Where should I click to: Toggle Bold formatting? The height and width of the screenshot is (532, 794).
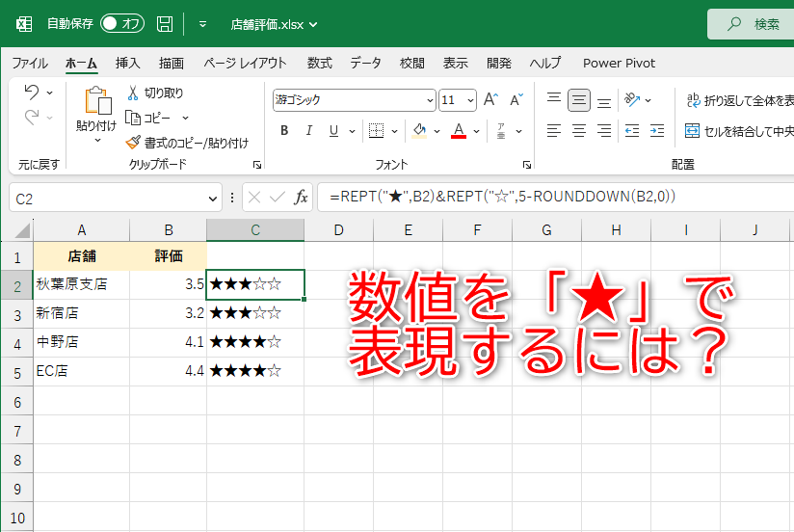pyautogui.click(x=284, y=131)
